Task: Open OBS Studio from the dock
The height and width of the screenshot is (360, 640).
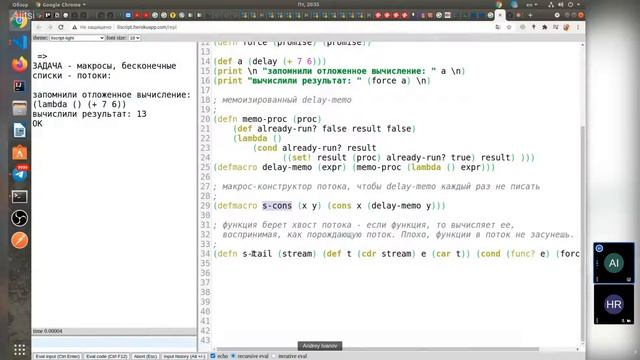Action: click(x=19, y=218)
